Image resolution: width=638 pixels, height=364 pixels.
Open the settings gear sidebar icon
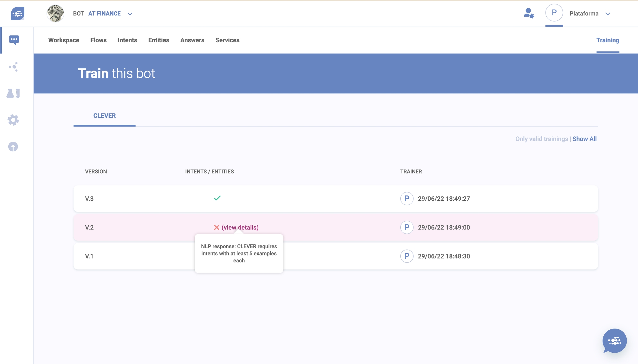tap(13, 120)
